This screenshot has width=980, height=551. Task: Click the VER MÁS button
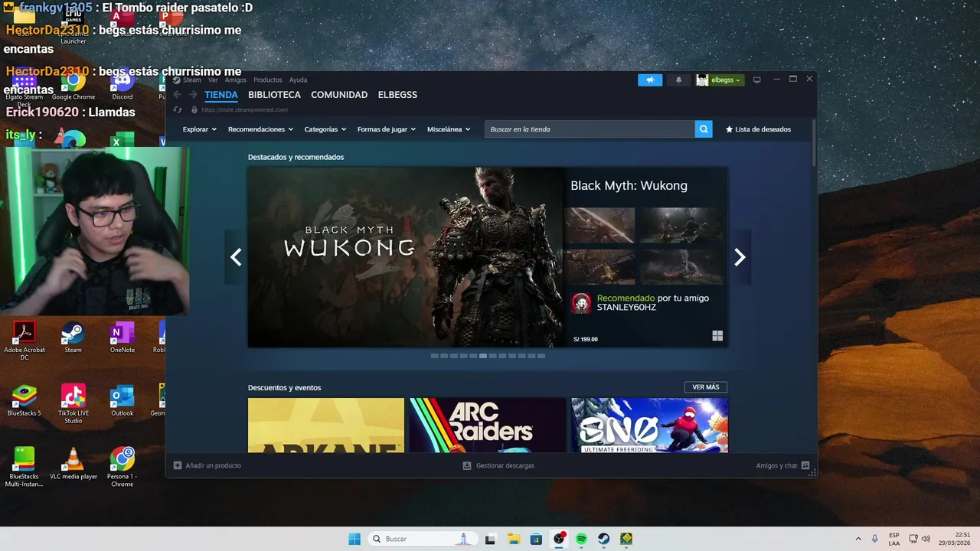click(x=705, y=387)
